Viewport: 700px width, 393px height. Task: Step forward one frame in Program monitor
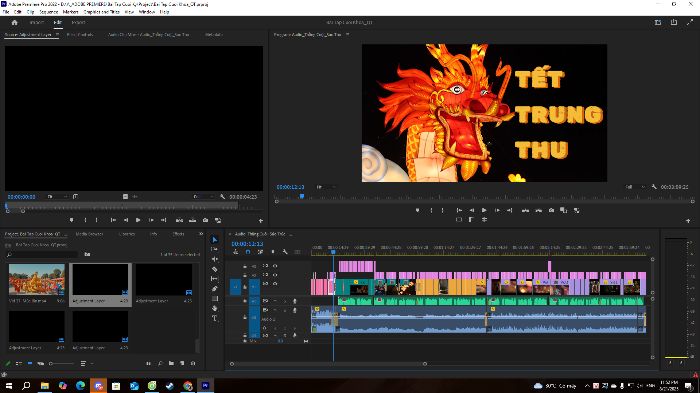coord(497,210)
